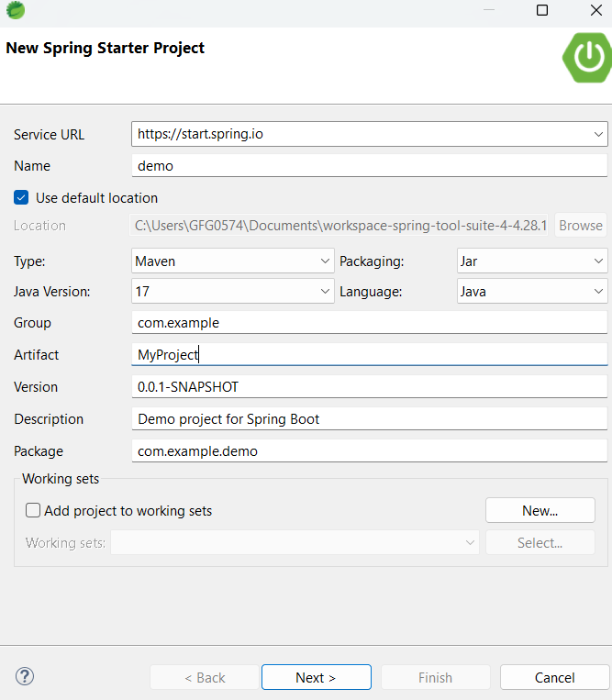Click the Spring leaf icon in title bar
Screen dimensions: 612x700
[x=15, y=10]
